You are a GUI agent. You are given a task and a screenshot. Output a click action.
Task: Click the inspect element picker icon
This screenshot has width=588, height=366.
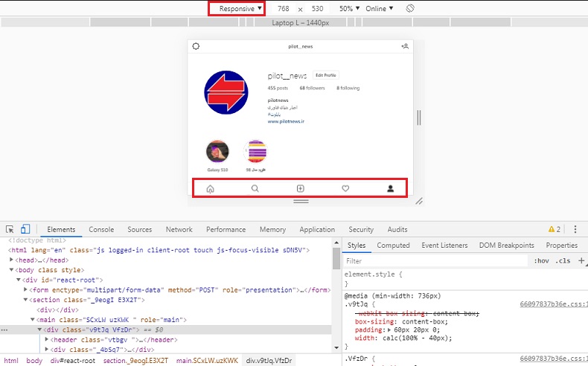click(10, 229)
